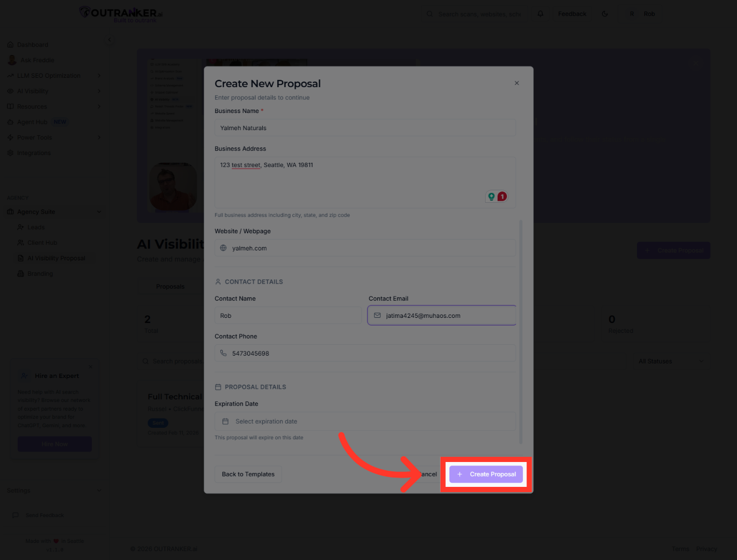
Task: Click Back to Templates button
Action: coord(248,474)
